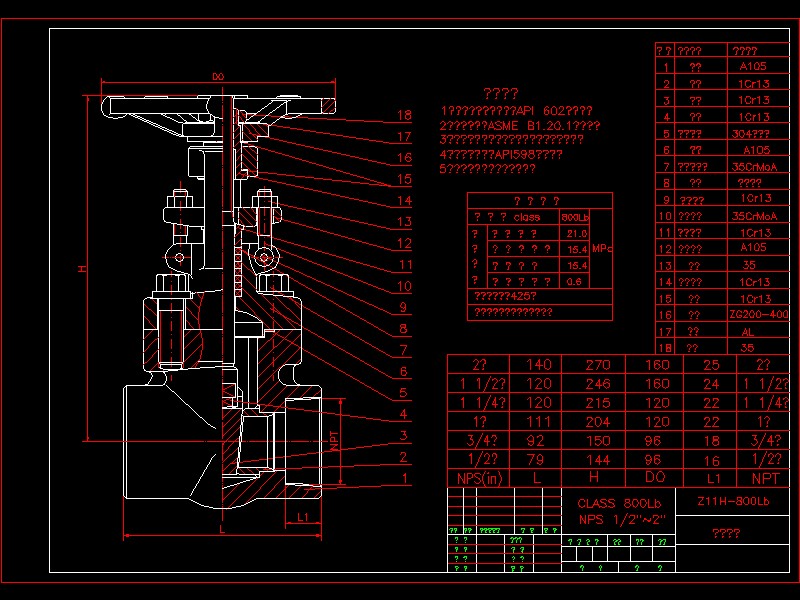Click A105 material in parts list row 12
The height and width of the screenshot is (600, 800).
753,247
